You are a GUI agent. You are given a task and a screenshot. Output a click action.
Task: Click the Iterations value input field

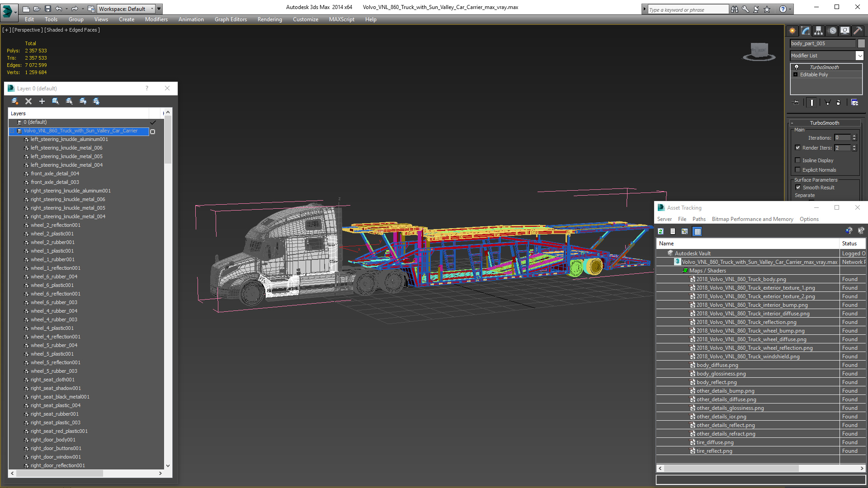coord(842,138)
